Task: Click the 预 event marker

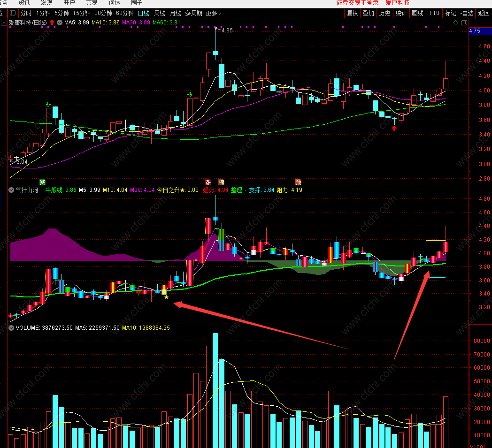Action: coord(299,182)
